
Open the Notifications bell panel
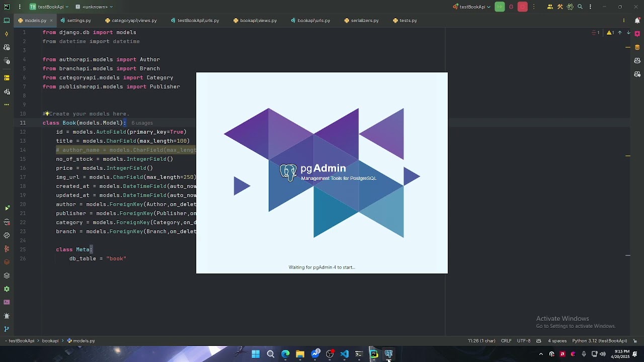point(637,21)
